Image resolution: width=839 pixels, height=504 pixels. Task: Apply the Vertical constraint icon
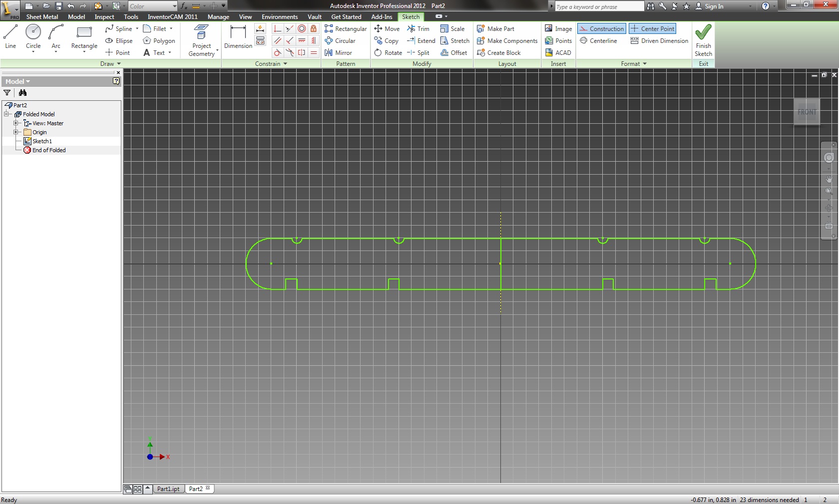pyautogui.click(x=314, y=41)
